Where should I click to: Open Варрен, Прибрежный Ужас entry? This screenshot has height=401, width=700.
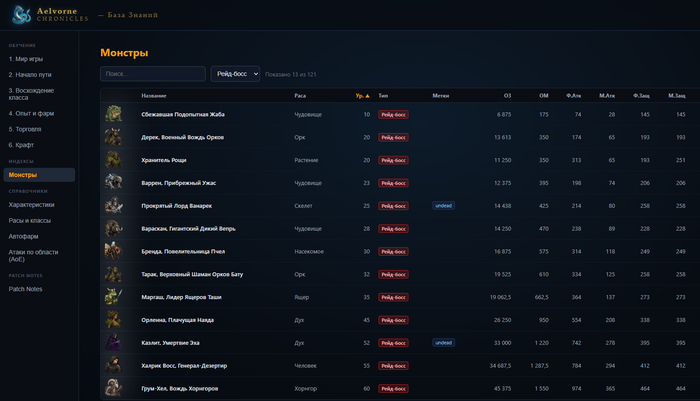click(179, 183)
